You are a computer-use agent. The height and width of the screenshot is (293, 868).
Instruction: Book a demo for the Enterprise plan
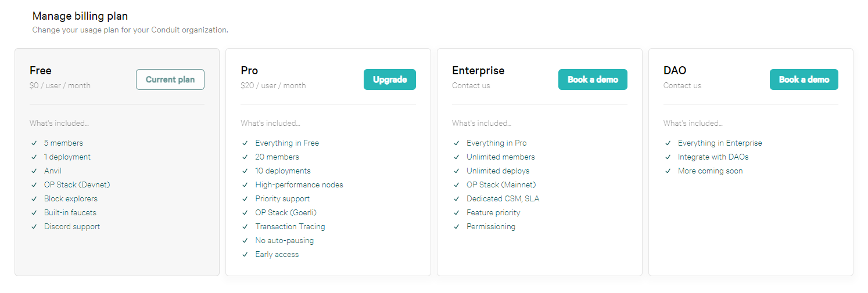coord(593,79)
